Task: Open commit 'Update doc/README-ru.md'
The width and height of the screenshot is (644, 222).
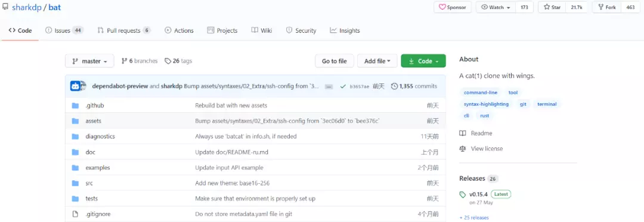Action: click(x=231, y=152)
